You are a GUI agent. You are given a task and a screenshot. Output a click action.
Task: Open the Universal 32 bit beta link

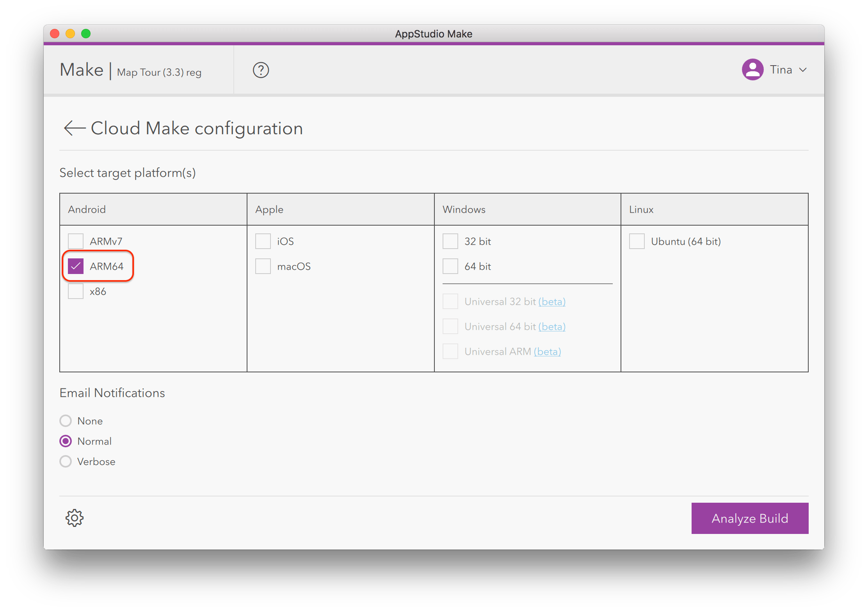(551, 301)
